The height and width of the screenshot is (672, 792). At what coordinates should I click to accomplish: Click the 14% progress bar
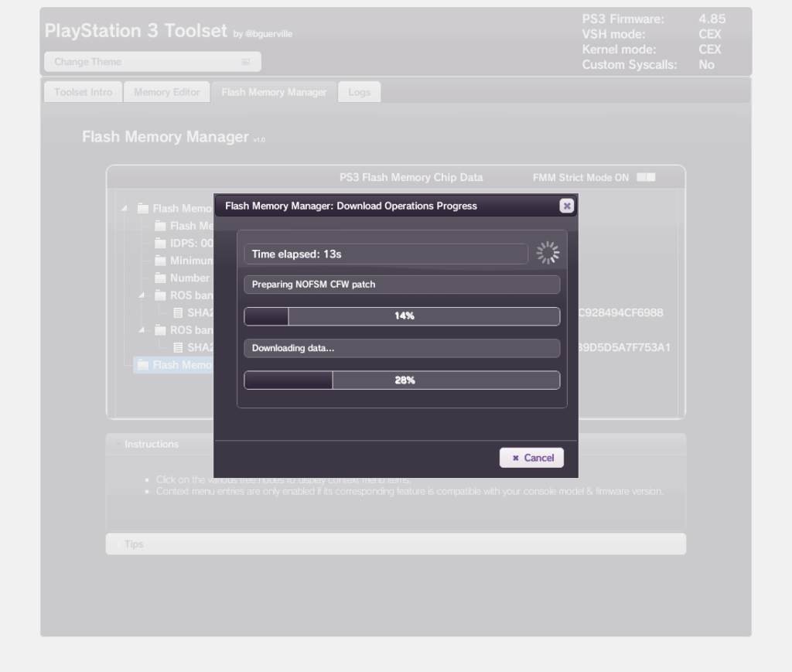(402, 316)
